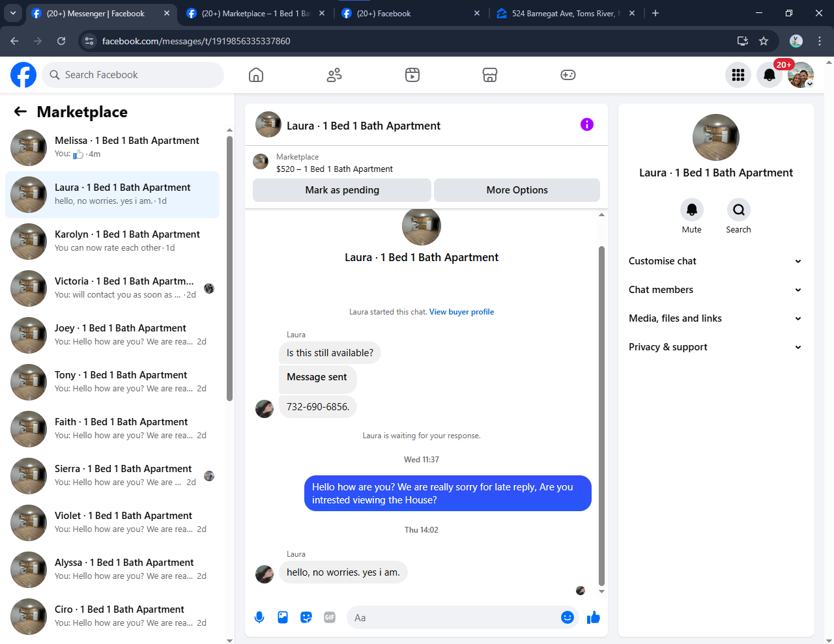Open a new browser tab
The width and height of the screenshot is (834, 644).
pyautogui.click(x=655, y=13)
